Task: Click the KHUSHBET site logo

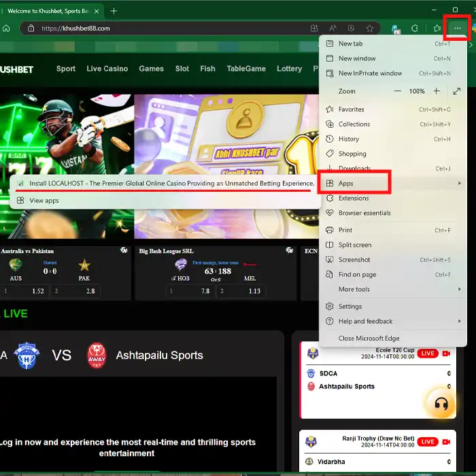Action: coord(17,69)
